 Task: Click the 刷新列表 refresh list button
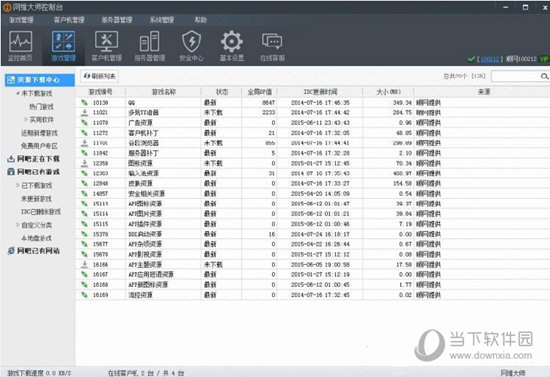pos(100,76)
